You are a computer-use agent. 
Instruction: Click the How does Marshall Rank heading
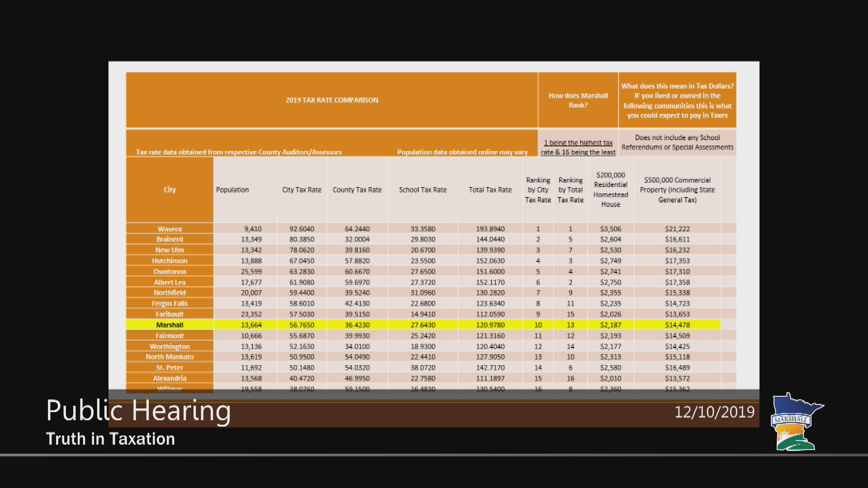coord(578,100)
